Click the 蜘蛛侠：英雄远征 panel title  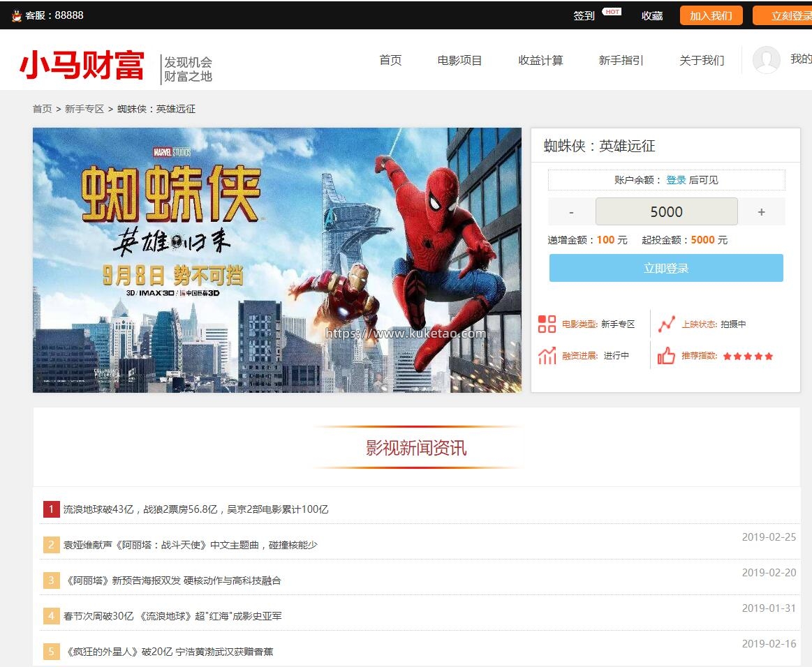tap(599, 146)
